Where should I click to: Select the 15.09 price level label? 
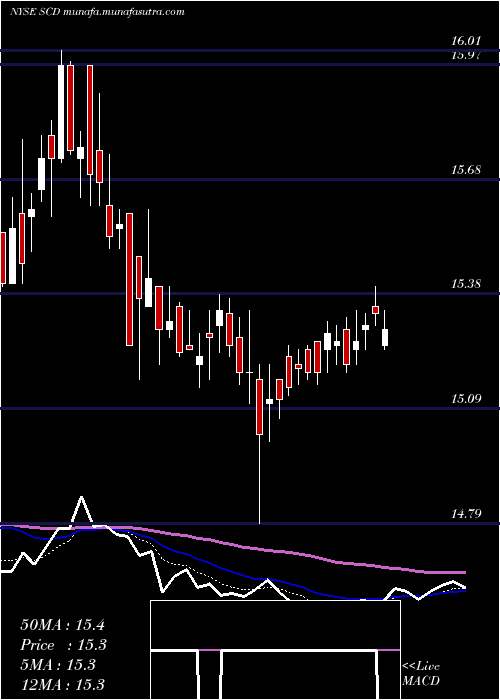click(466, 398)
